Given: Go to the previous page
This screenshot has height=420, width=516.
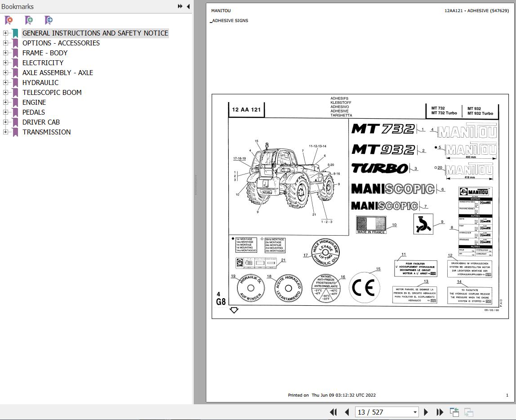Looking at the screenshot, I should point(347,412).
